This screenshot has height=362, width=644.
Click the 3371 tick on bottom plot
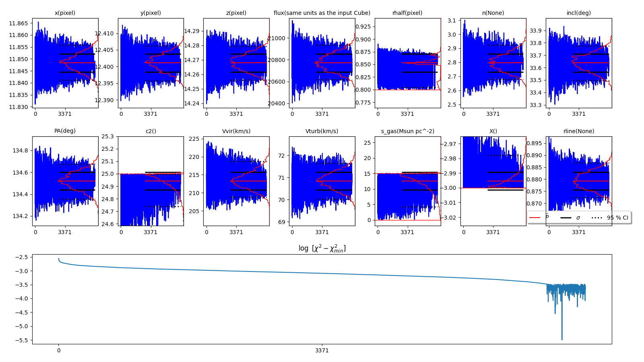(322, 350)
